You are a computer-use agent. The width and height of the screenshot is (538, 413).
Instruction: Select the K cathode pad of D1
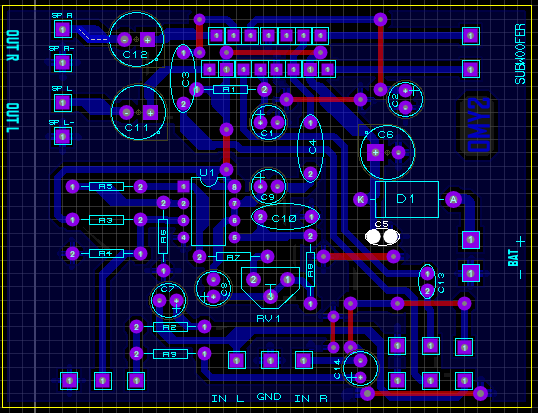(x=361, y=199)
